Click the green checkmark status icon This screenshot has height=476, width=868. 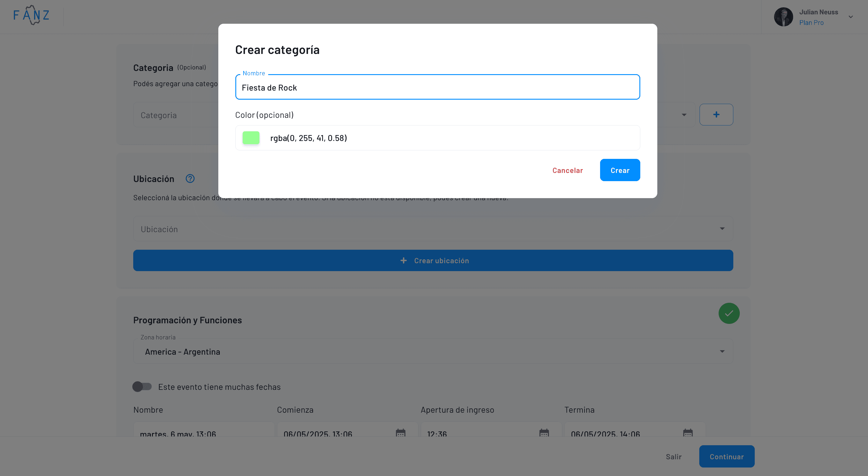coord(729,313)
